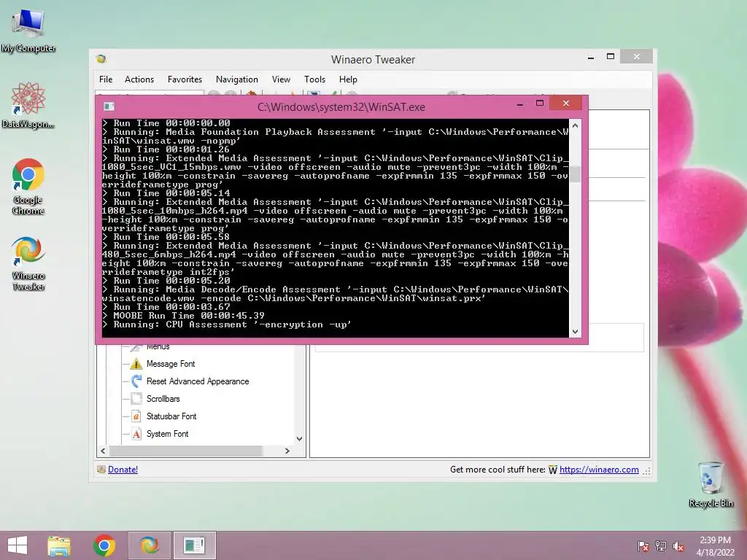Open the DataWagon desktop shortcut
The width and height of the screenshot is (747, 560).
click(28, 105)
